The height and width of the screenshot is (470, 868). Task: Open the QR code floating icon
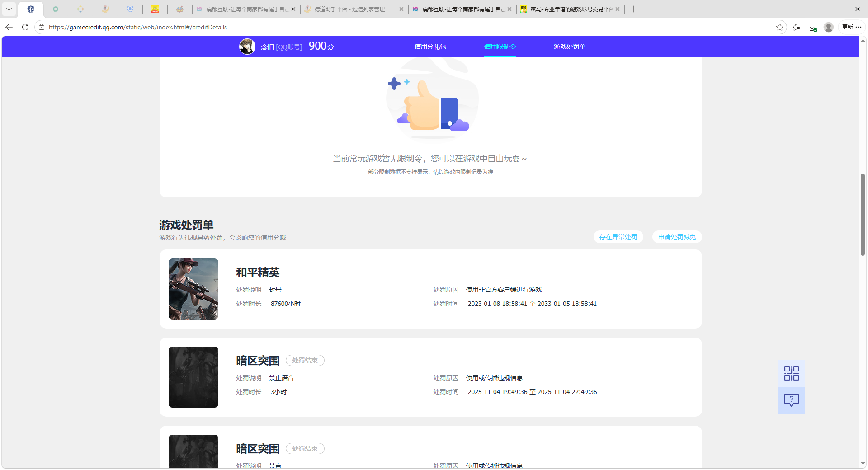791,373
